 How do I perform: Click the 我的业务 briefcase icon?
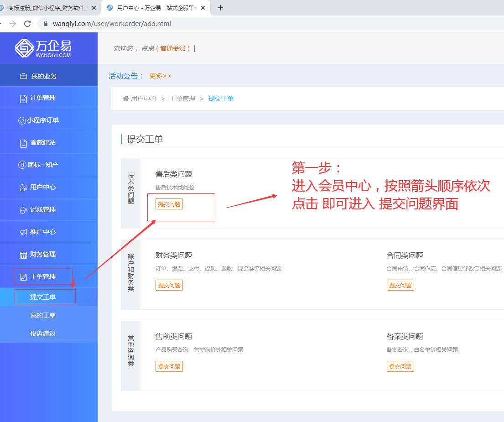23,76
